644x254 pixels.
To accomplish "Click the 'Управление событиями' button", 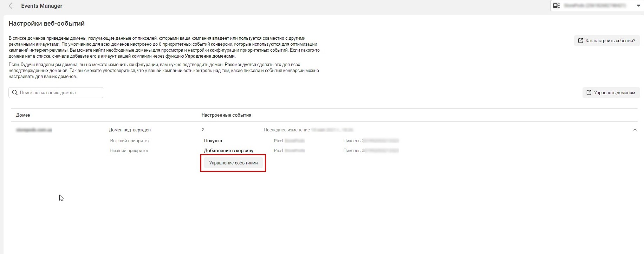I will point(233,163).
